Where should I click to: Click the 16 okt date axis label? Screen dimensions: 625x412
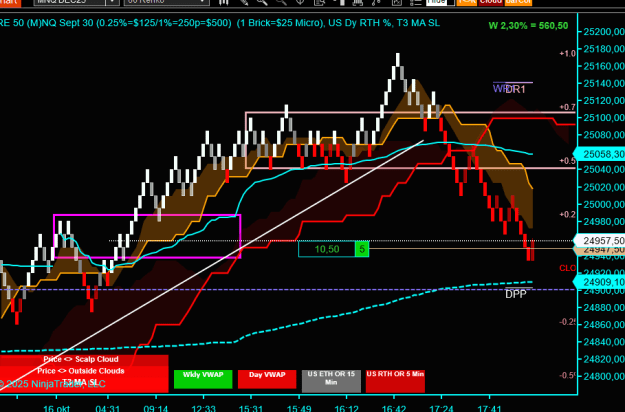pyautogui.click(x=56, y=408)
